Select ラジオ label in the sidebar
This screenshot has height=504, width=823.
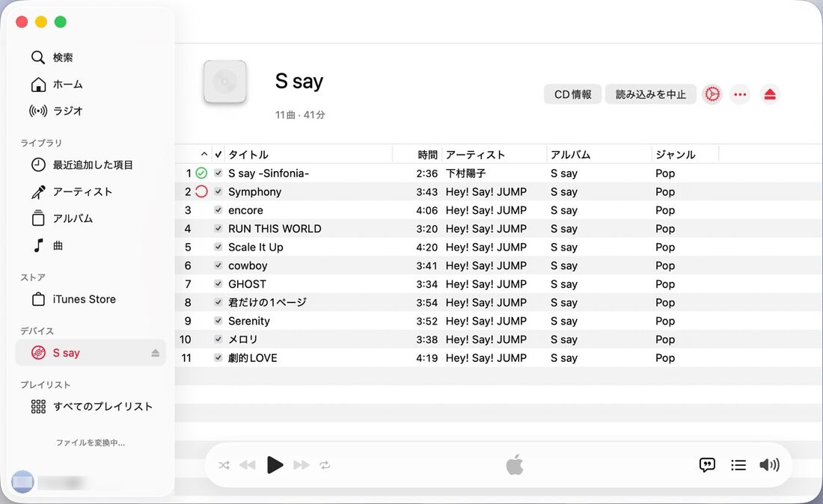[67, 111]
